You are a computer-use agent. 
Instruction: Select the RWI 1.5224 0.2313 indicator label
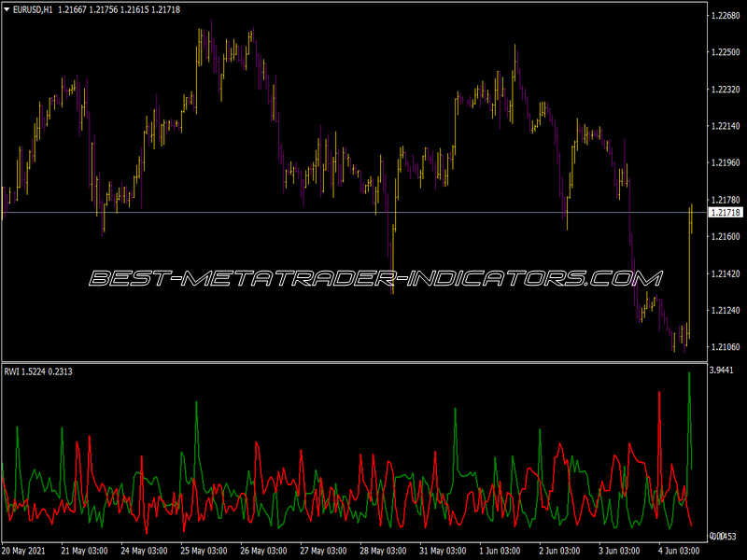38,371
